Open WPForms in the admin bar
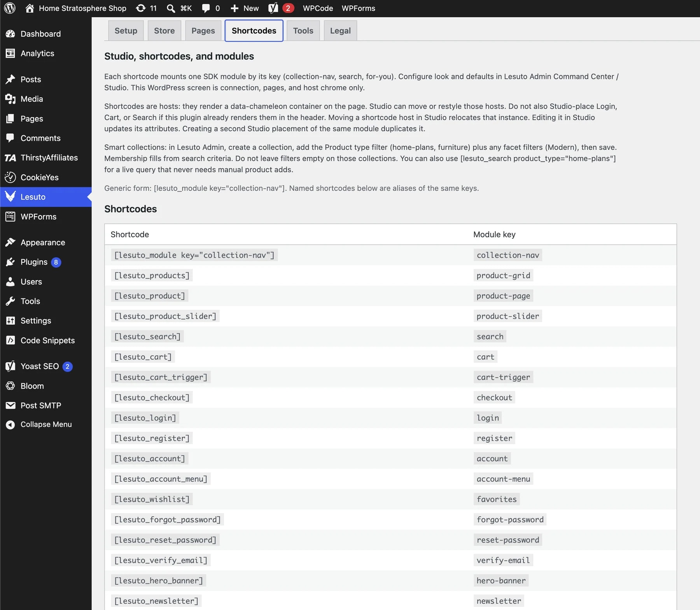The image size is (700, 610). [x=358, y=8]
